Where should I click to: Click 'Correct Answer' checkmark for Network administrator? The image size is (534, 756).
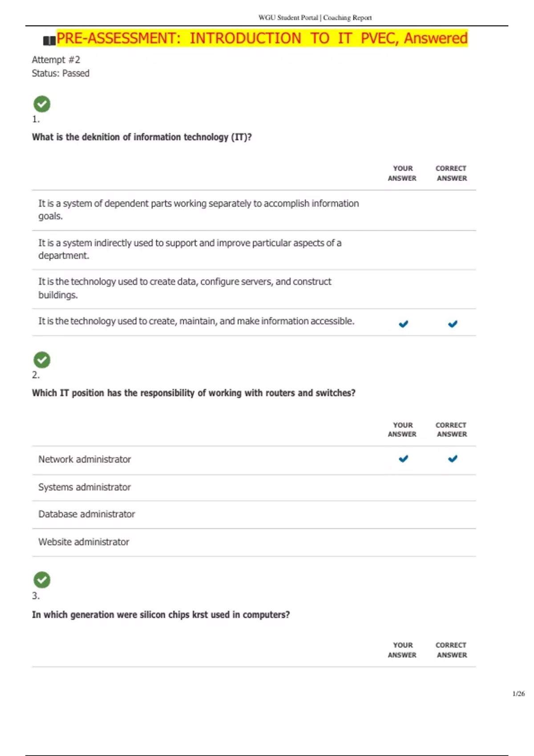click(x=453, y=458)
